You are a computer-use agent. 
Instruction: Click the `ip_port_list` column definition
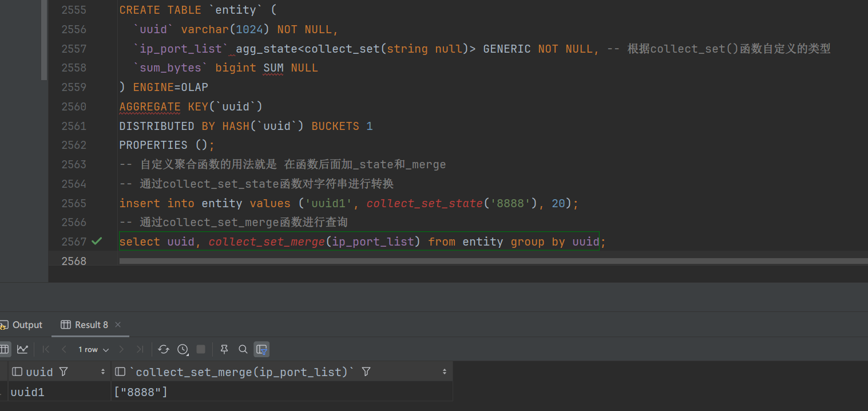tap(181, 49)
